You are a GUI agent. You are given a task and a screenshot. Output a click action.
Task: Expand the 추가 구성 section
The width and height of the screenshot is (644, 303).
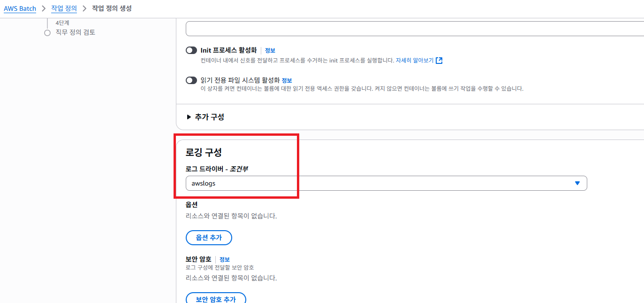pyautogui.click(x=209, y=117)
